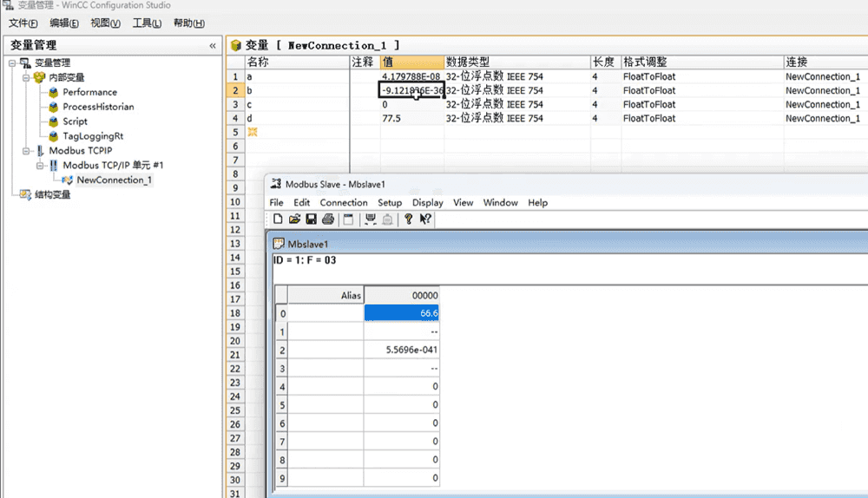Collapse the 变量管理 navigation panel

pos(214,45)
